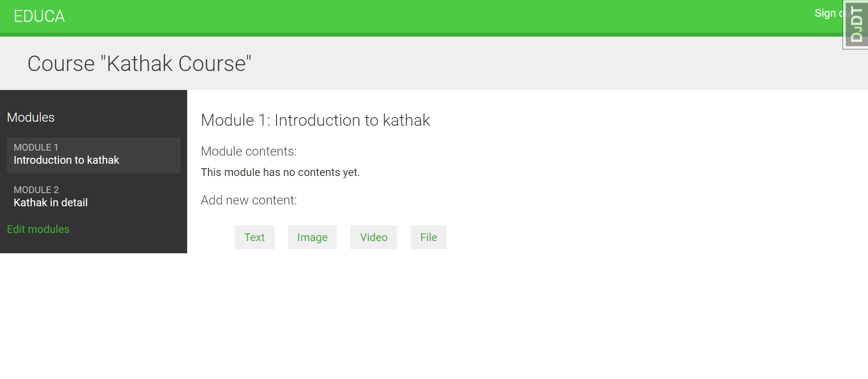Screen dimensions: 868x379
Task: Open the Edit modules page
Action: tap(38, 229)
